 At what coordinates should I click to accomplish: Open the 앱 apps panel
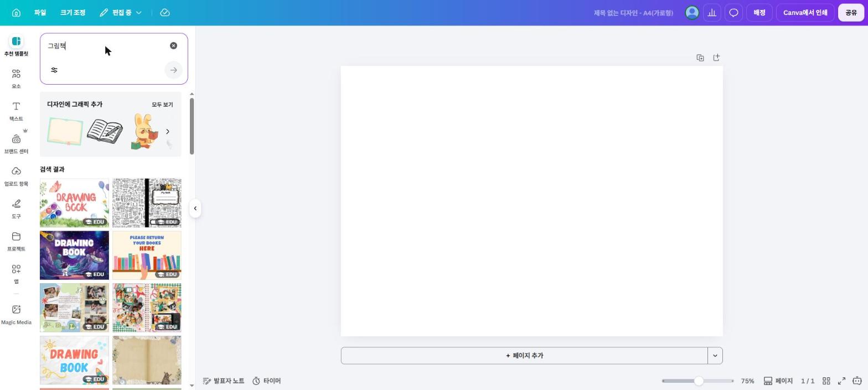click(x=16, y=274)
